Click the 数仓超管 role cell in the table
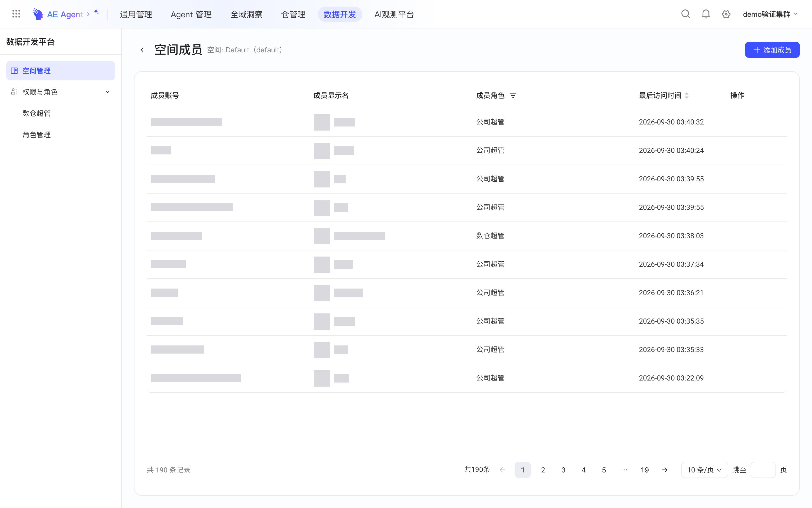Screen dimensions: 812x508 490,235
